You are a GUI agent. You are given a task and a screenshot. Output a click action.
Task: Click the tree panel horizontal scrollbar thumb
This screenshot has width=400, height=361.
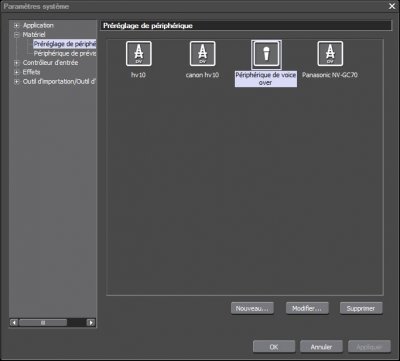[43, 322]
